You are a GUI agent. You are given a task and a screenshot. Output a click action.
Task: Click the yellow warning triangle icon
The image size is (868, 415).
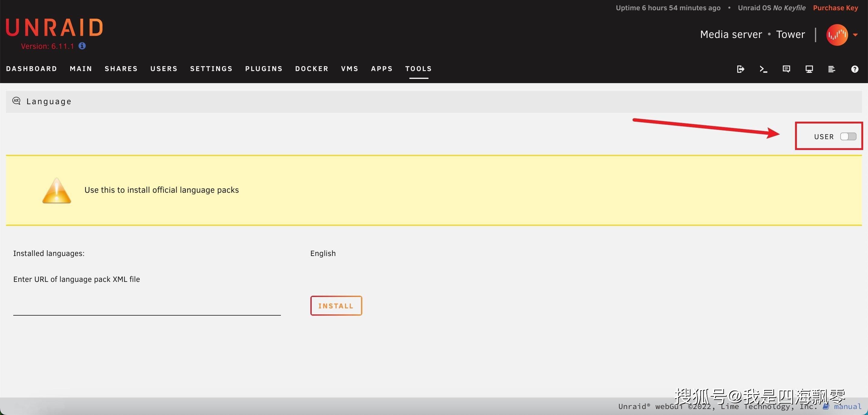(x=57, y=191)
